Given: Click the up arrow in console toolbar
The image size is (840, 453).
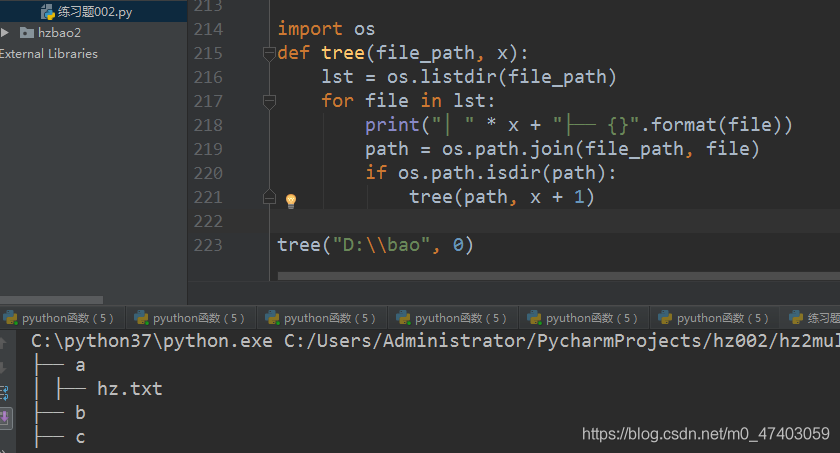Looking at the screenshot, I should [x=3, y=343].
